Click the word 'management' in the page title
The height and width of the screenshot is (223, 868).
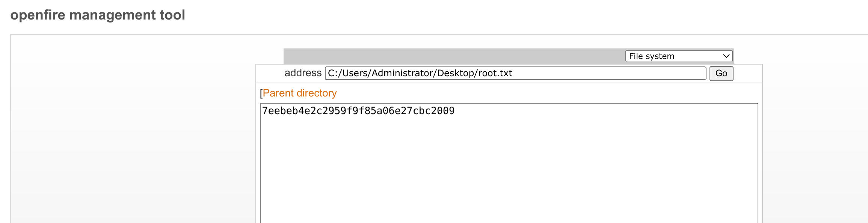pos(113,15)
